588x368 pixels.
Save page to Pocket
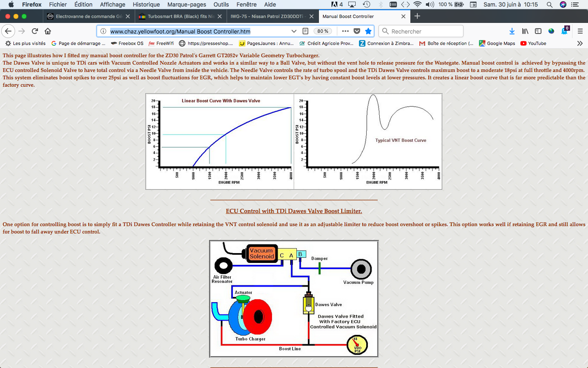click(x=357, y=31)
